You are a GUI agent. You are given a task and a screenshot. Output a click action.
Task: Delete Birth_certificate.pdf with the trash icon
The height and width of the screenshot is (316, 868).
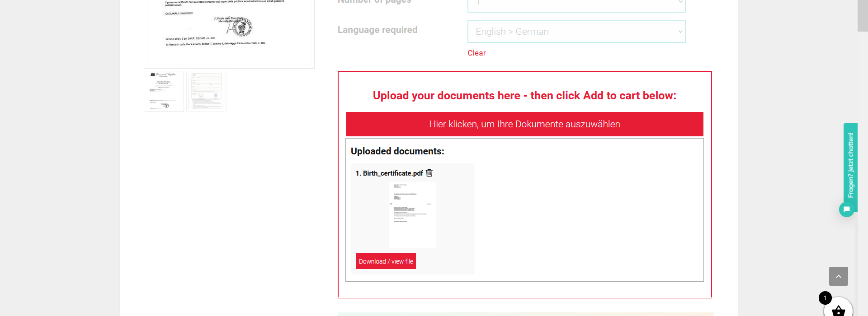click(429, 173)
